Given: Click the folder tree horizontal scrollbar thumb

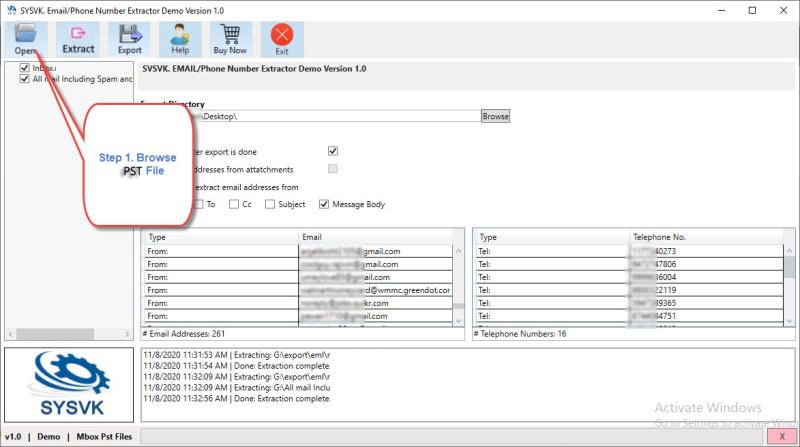Looking at the screenshot, I should coord(55,334).
